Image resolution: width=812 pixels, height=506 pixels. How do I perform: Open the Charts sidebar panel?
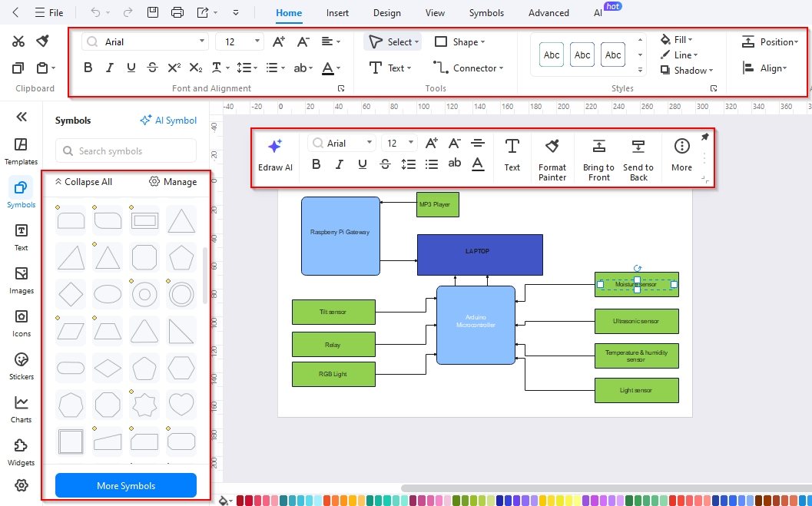22,409
